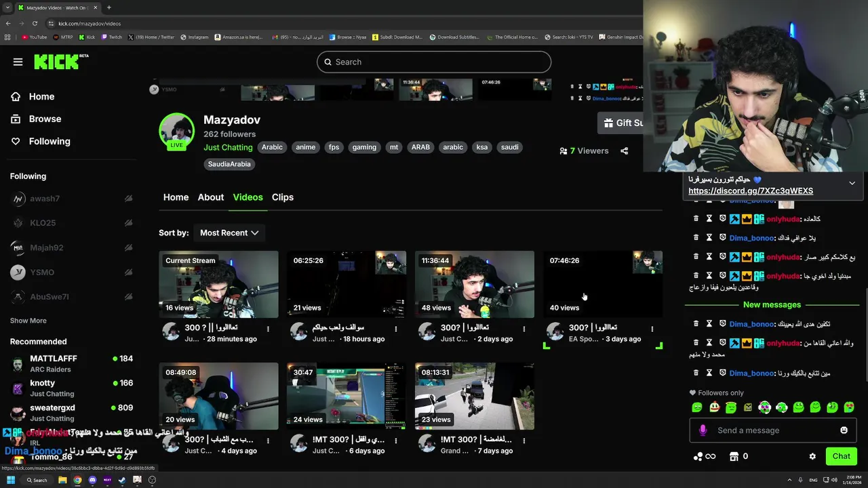Click the Just Chatting category link under Mazyadov
This screenshot has width=868, height=488.
pos(228,147)
